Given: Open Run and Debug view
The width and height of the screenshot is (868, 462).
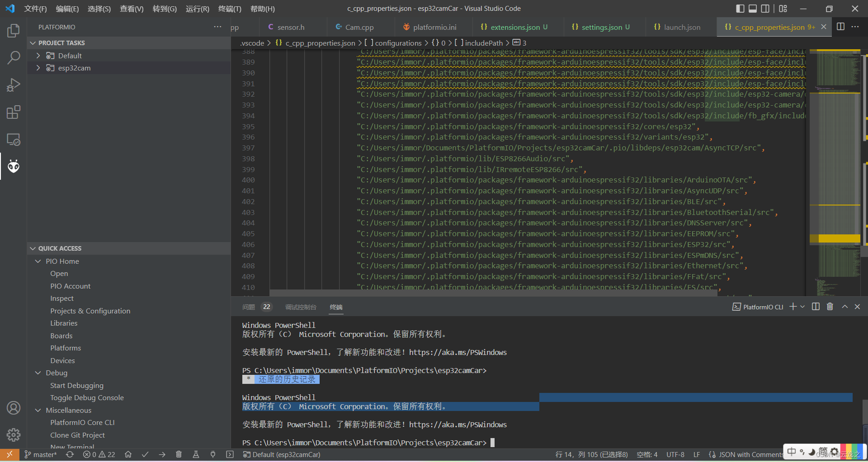Looking at the screenshot, I should [14, 85].
